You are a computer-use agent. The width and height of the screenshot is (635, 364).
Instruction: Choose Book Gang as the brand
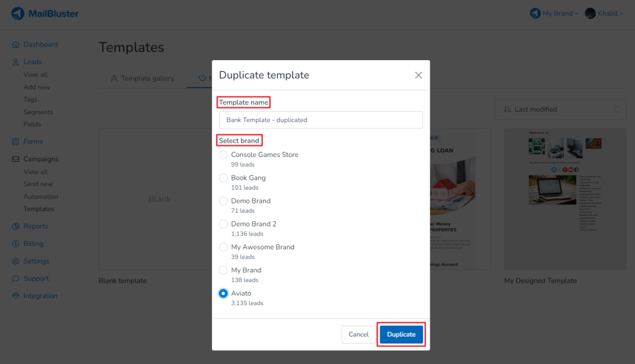[223, 178]
